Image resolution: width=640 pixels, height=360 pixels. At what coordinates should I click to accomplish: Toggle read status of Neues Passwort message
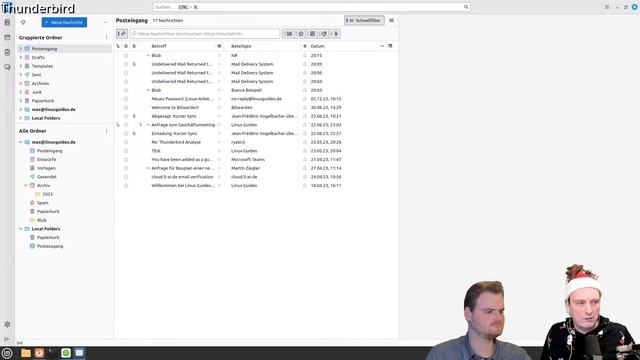pyautogui.click(x=219, y=99)
